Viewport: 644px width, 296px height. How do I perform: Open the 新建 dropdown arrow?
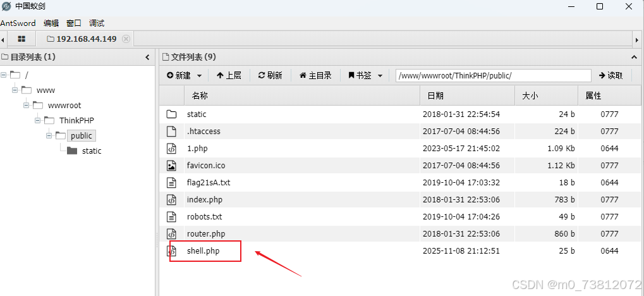(200, 76)
